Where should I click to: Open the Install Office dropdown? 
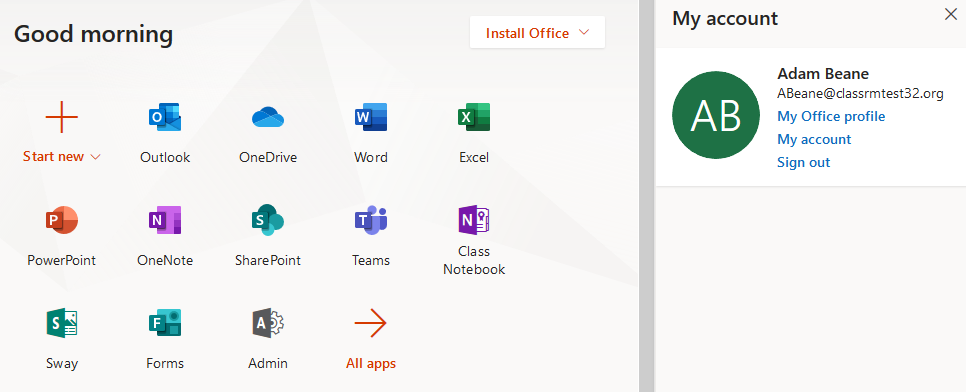537,33
